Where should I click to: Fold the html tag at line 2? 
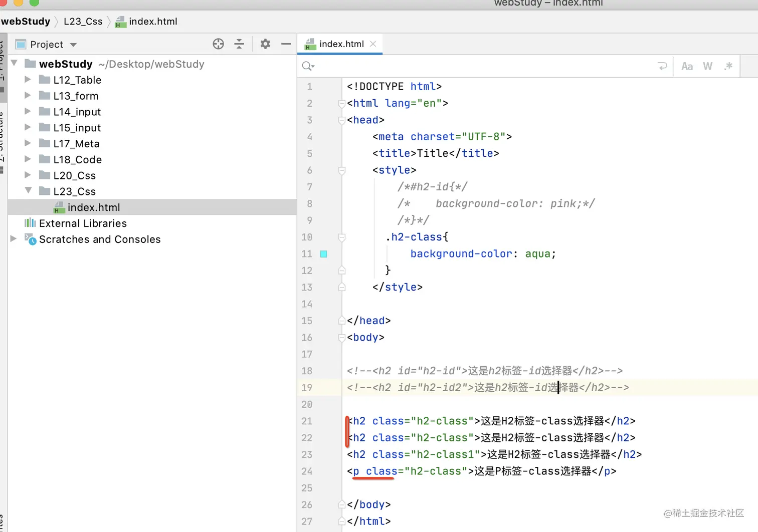[x=342, y=103]
